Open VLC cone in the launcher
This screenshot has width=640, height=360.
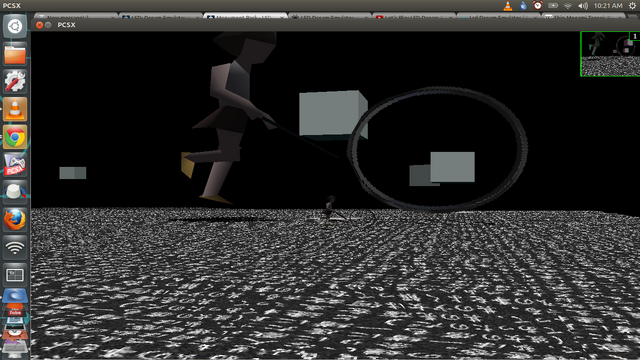15,109
